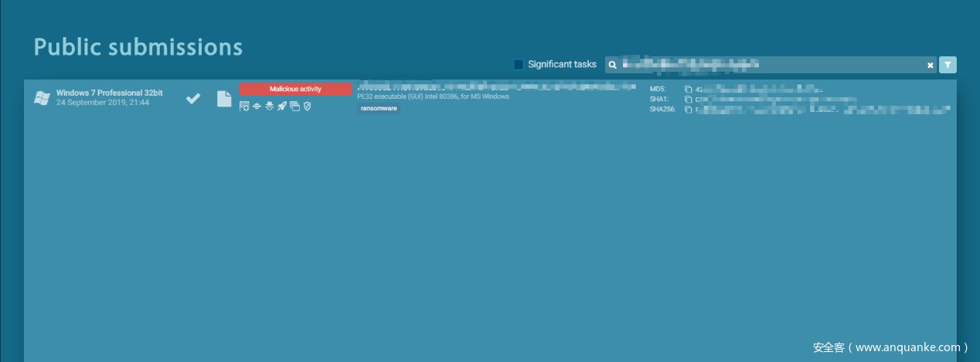Open the Malicious activity verdict label
The height and width of the screenshot is (362, 980).
click(x=295, y=90)
